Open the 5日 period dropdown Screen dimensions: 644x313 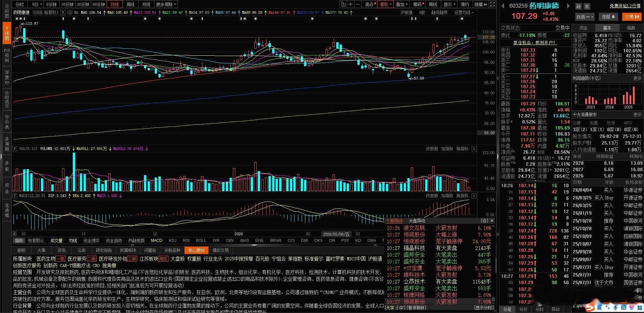pyautogui.click(x=37, y=4)
